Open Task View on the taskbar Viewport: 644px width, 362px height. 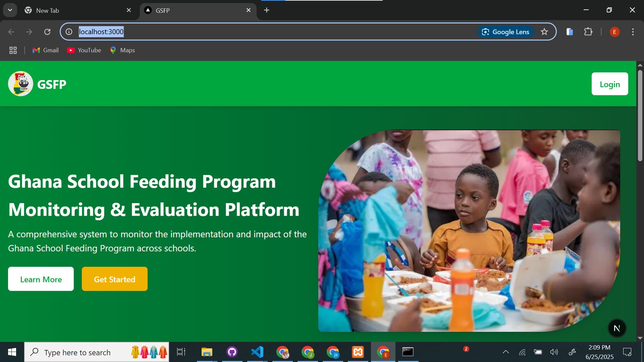(x=181, y=352)
